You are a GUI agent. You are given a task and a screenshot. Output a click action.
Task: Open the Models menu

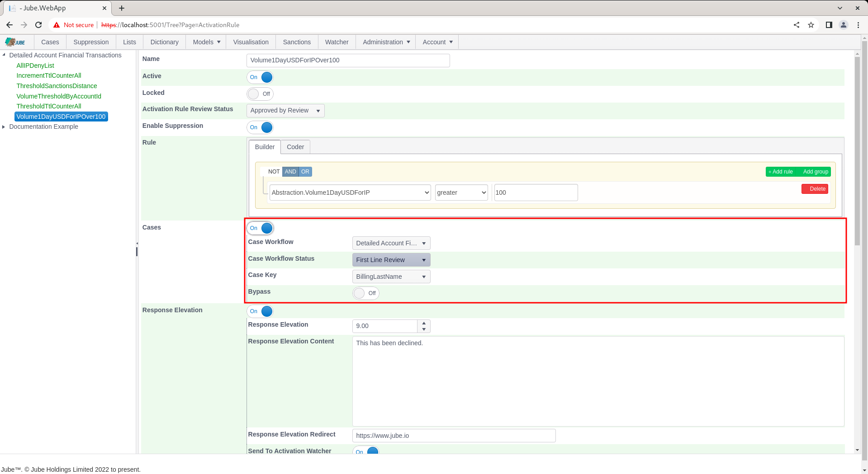click(206, 42)
